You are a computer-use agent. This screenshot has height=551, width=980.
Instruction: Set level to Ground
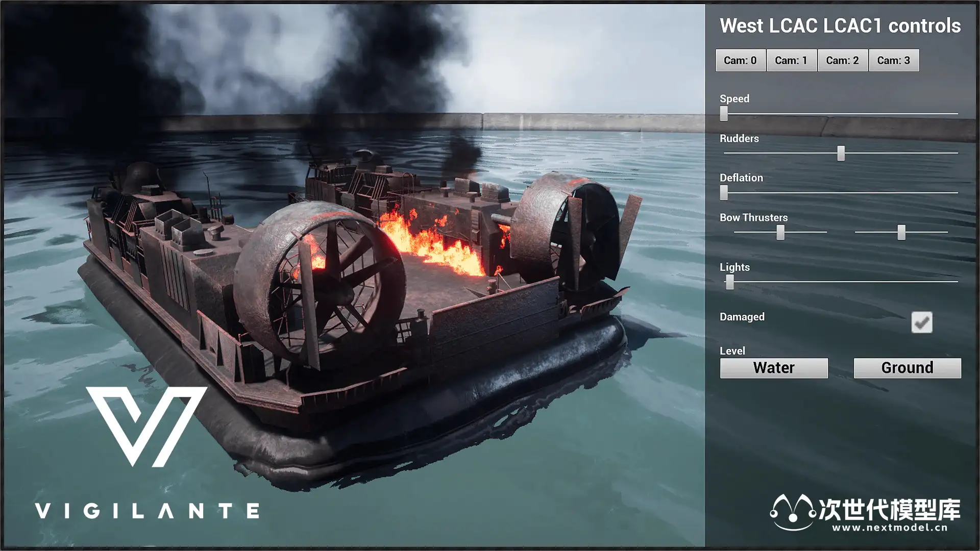click(907, 368)
